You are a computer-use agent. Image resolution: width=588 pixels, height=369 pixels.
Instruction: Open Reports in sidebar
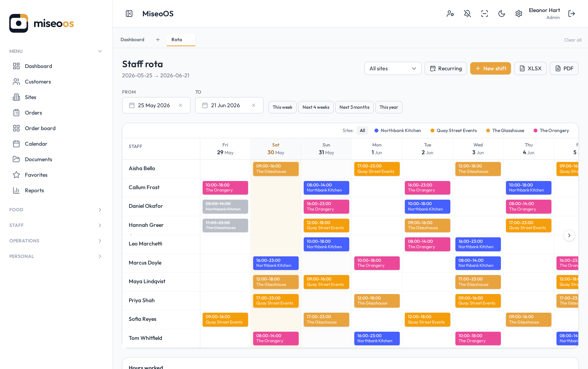point(56,191)
